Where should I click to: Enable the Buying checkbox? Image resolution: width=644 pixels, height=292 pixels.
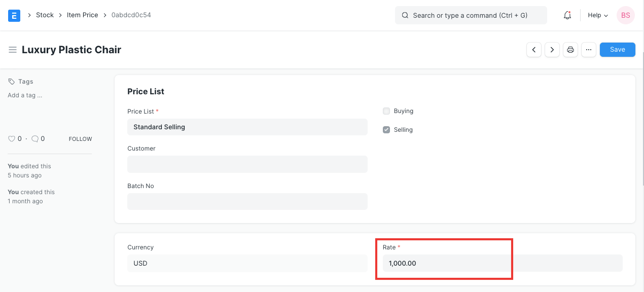(386, 111)
